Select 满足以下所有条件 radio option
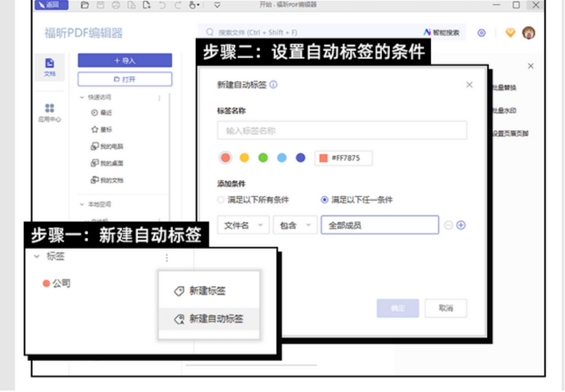This screenshot has height=392, width=565. click(221, 200)
